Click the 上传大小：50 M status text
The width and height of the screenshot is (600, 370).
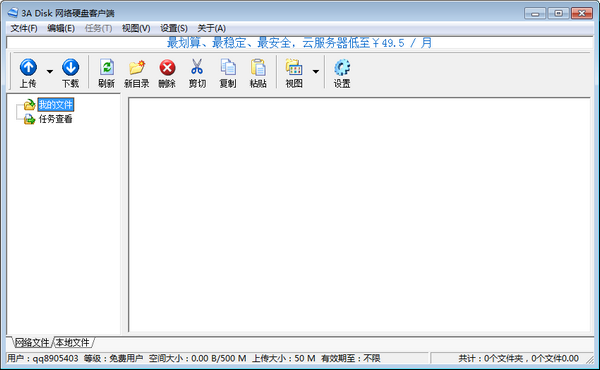[x=284, y=359]
